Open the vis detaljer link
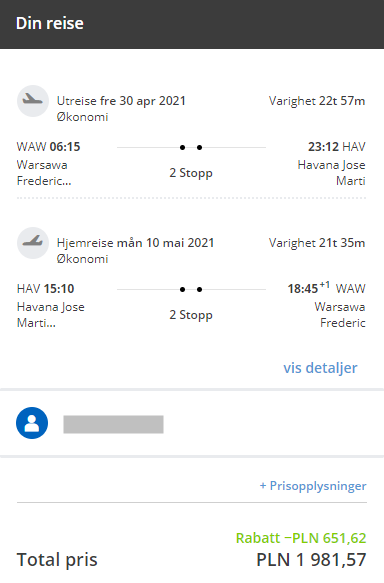Screen dimensions: 384x583 [x=320, y=368]
